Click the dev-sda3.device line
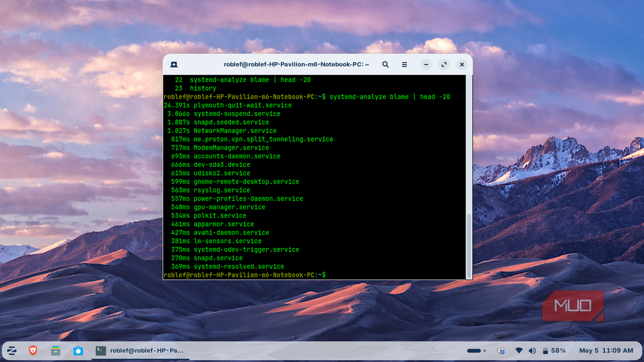The width and height of the screenshot is (644, 362). tap(211, 165)
